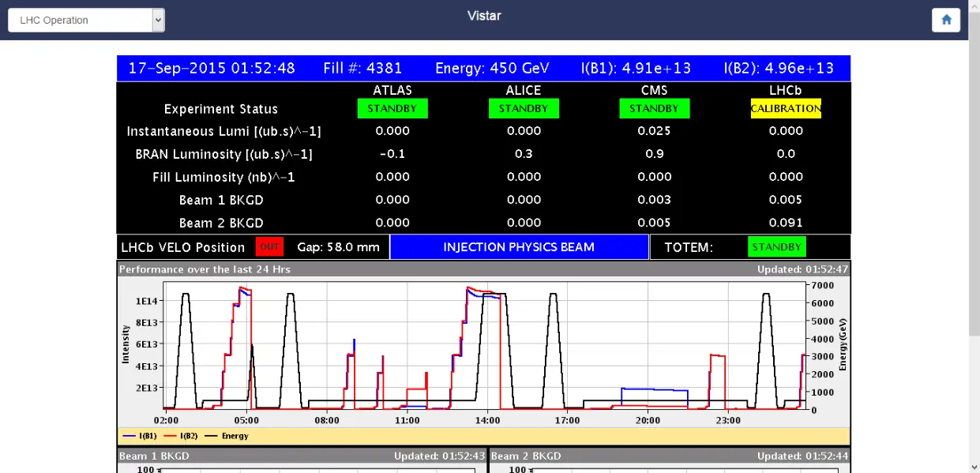Viewport: 980px width, 473px height.
Task: Click BRAN Luminosity row label
Action: point(224,155)
